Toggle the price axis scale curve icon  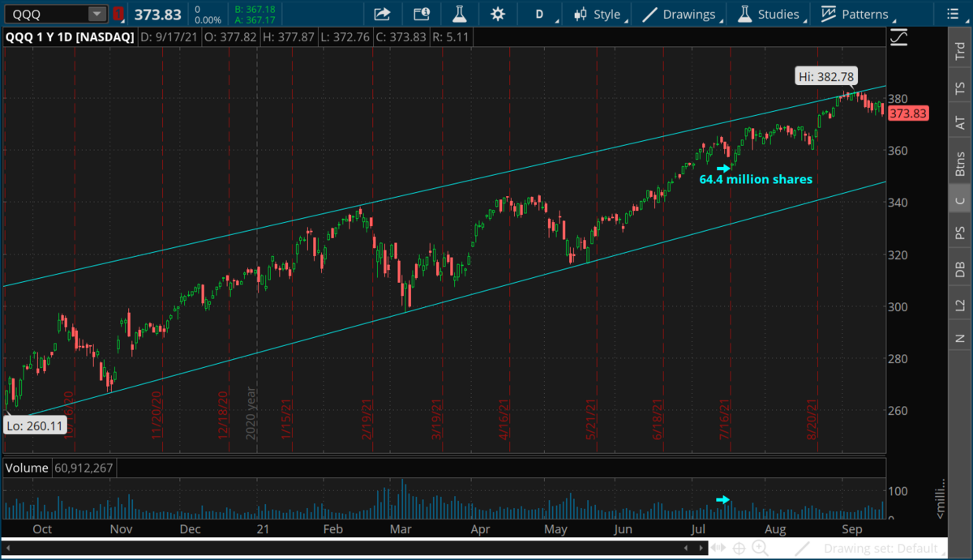click(898, 37)
